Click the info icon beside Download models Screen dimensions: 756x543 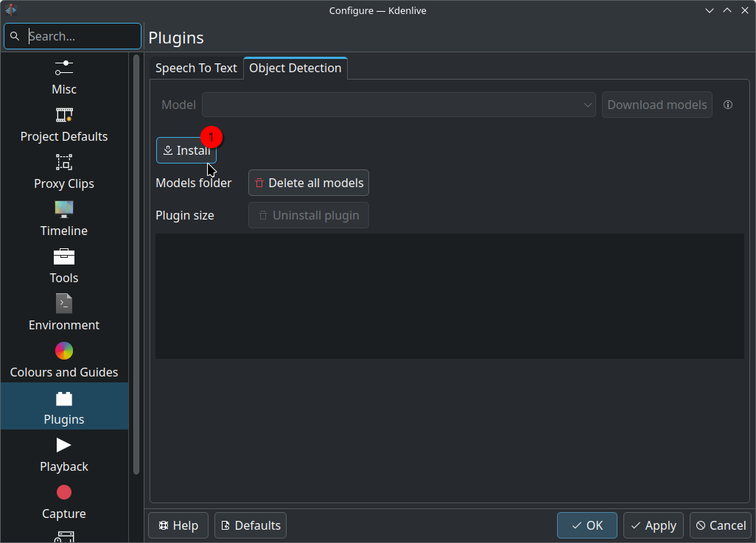click(x=728, y=105)
